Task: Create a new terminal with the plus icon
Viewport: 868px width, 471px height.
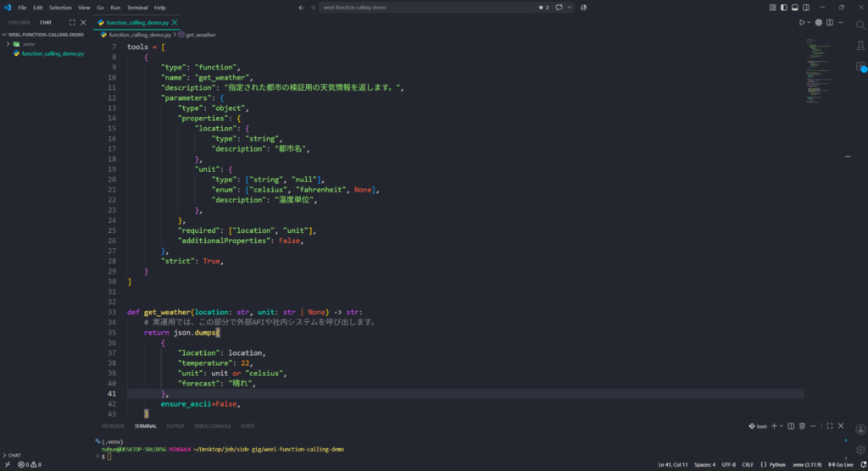Action: (x=774, y=426)
